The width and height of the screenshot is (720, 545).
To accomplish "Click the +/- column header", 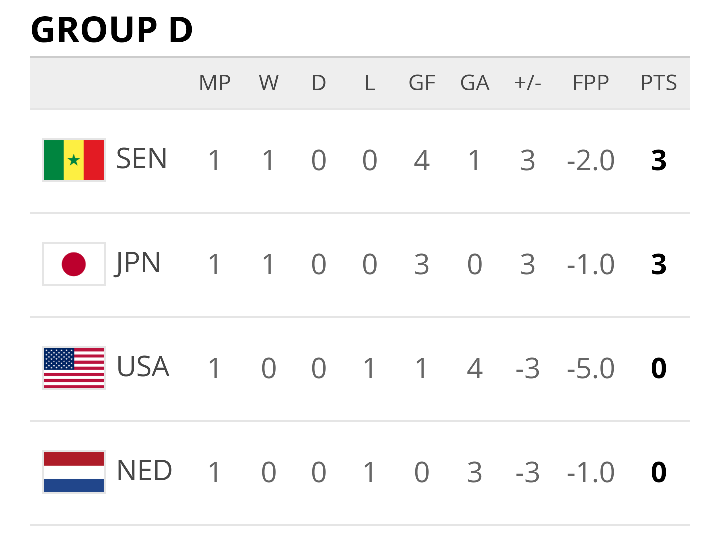I will pos(528,83).
